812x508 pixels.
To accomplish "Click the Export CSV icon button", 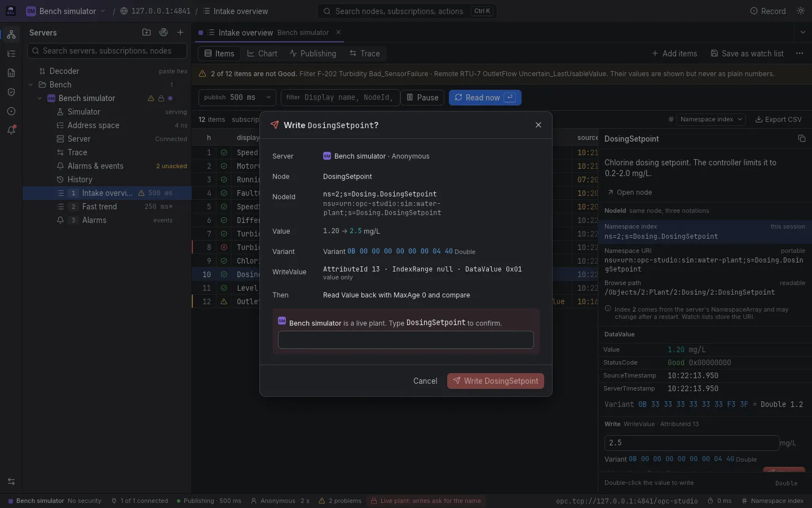I will pos(778,120).
